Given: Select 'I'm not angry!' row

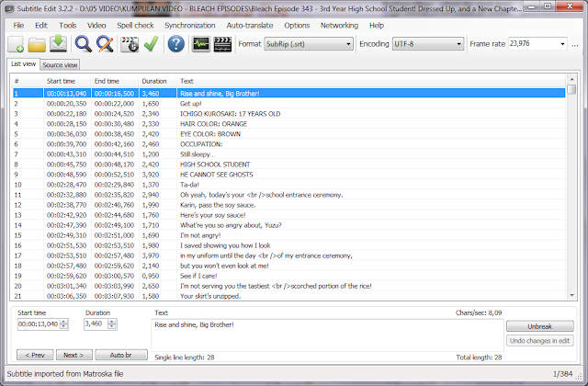Looking at the screenshot, I should [x=288, y=235].
